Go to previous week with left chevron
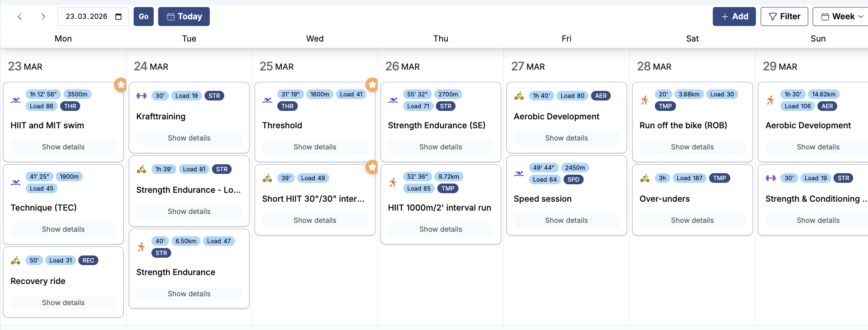Image resolution: width=868 pixels, height=330 pixels. (x=20, y=17)
